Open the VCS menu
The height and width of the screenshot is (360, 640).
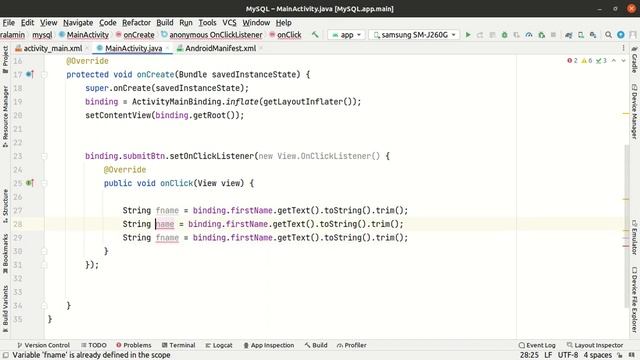(229, 22)
